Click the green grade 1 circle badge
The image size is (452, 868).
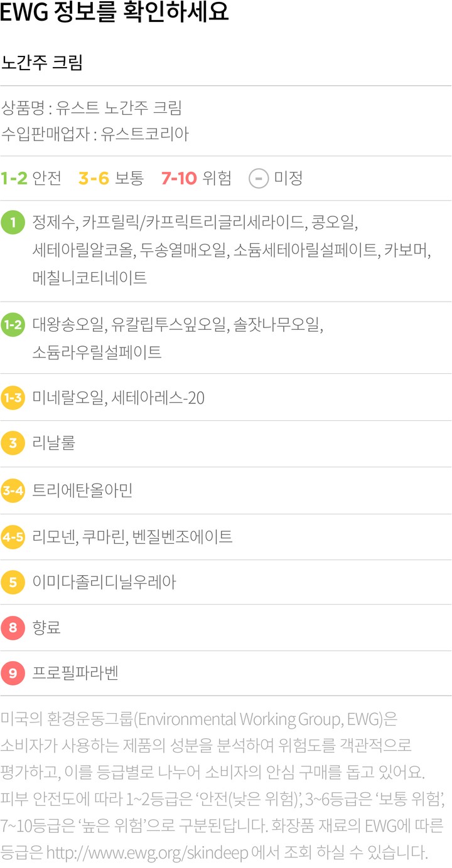(13, 224)
